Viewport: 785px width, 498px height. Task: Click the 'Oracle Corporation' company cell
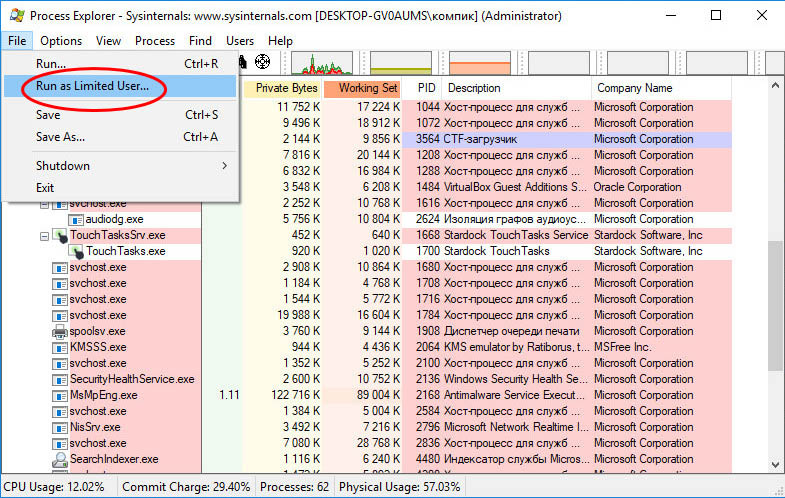(x=637, y=187)
